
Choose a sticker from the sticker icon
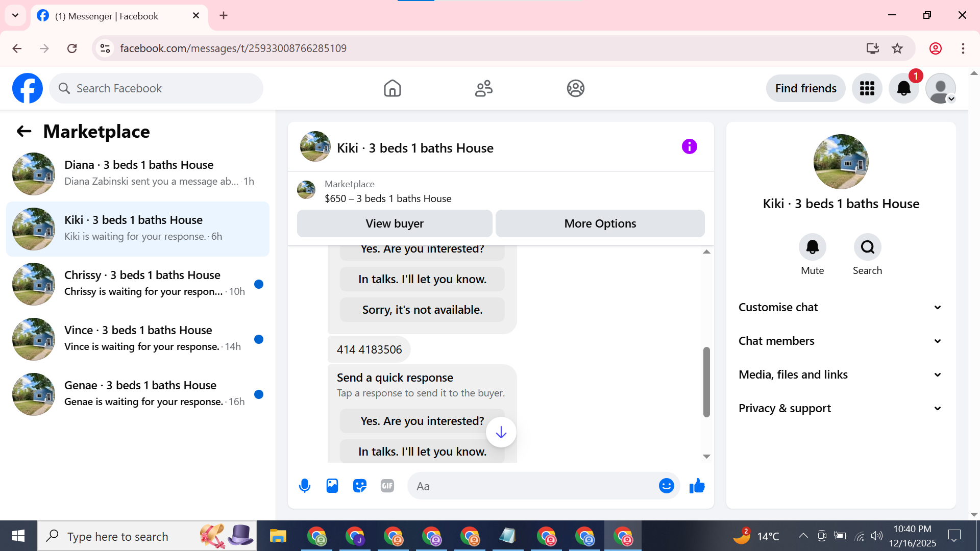(360, 486)
